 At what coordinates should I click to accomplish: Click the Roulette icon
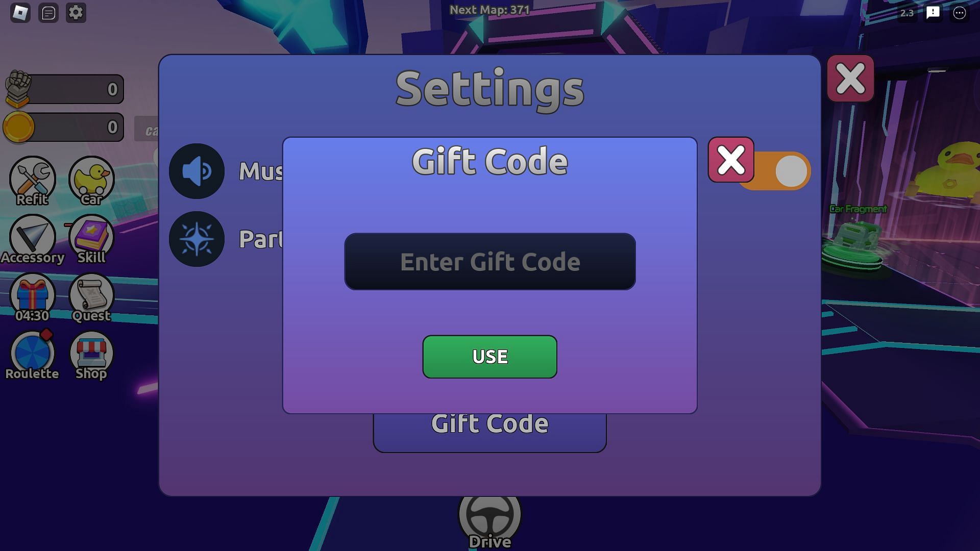coord(32,353)
